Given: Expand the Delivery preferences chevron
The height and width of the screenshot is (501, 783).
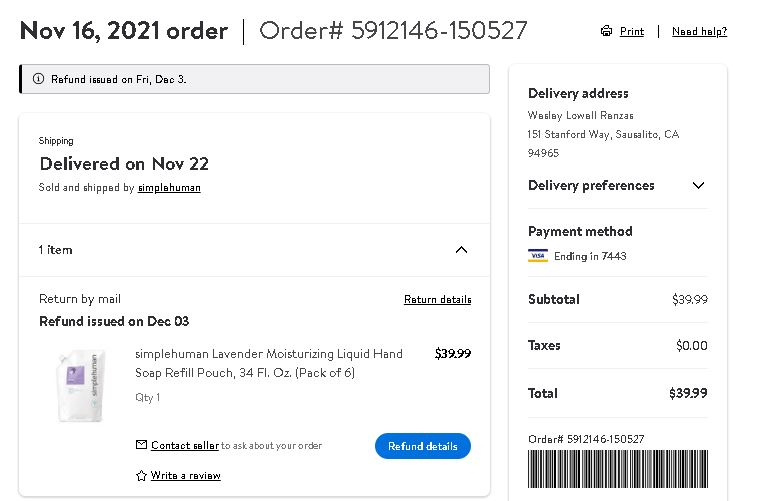Looking at the screenshot, I should click(x=698, y=185).
